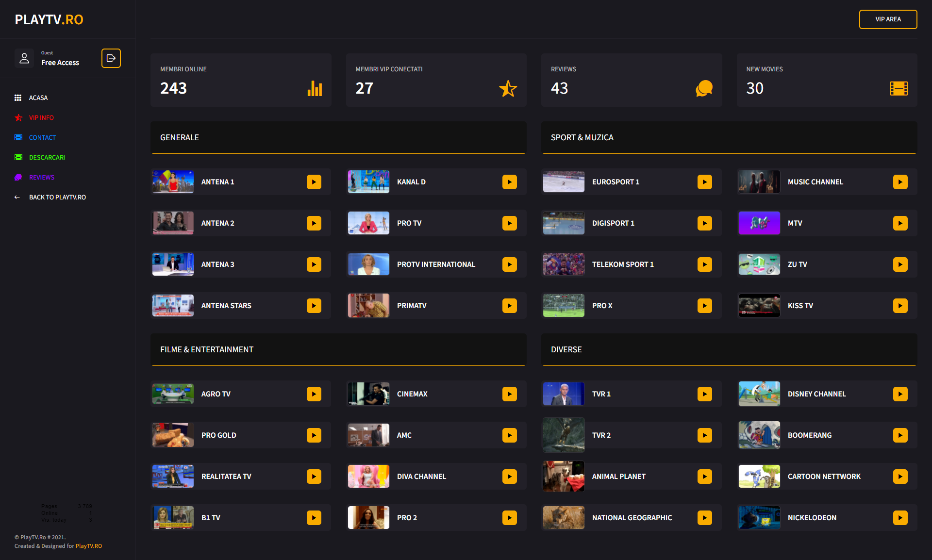The height and width of the screenshot is (560, 932).
Task: Click the Kanal D channel thumbnail
Action: point(368,182)
